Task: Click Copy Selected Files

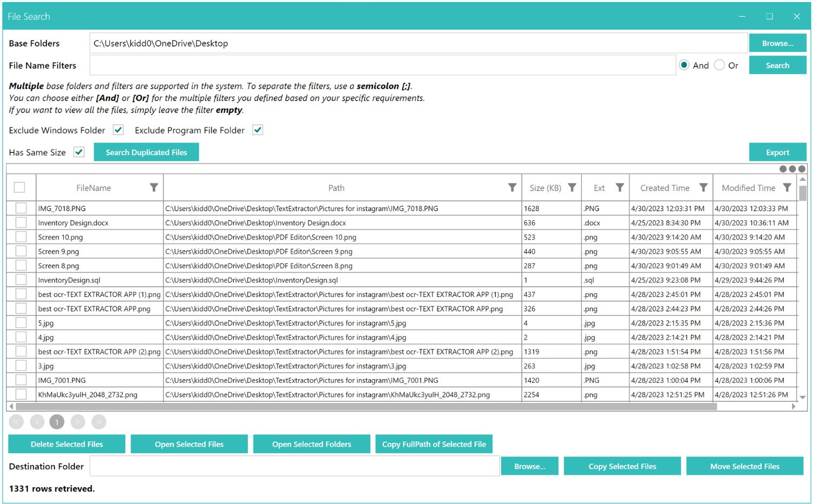Action: tap(622, 466)
